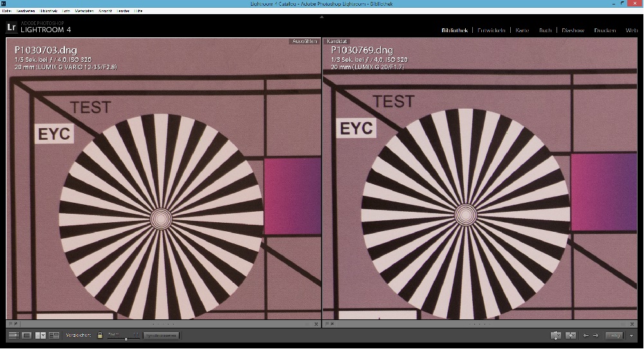
Task: Toggle the focus link lock icon
Action: point(100,335)
